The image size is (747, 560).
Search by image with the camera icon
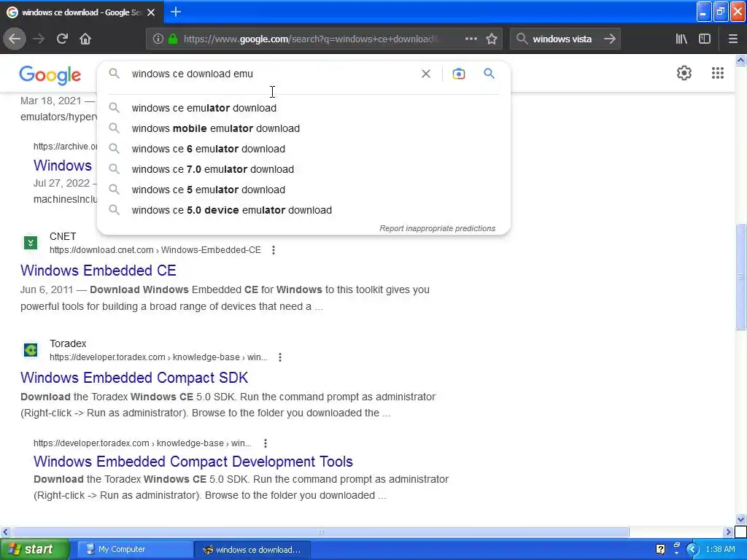(459, 74)
